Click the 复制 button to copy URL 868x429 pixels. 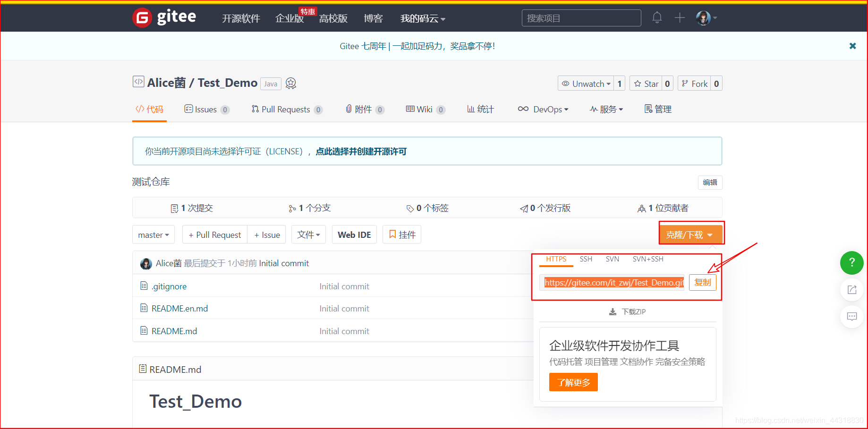coord(702,282)
